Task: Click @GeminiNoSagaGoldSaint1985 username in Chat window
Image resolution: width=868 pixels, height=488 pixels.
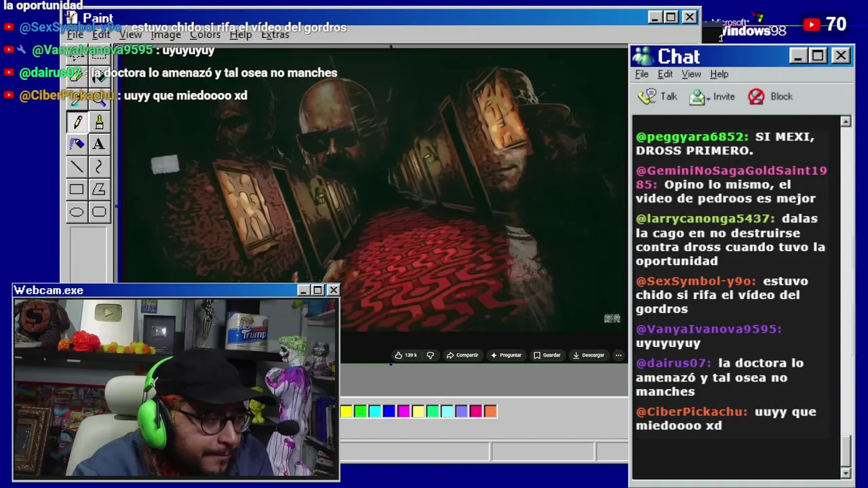Action: [731, 178]
